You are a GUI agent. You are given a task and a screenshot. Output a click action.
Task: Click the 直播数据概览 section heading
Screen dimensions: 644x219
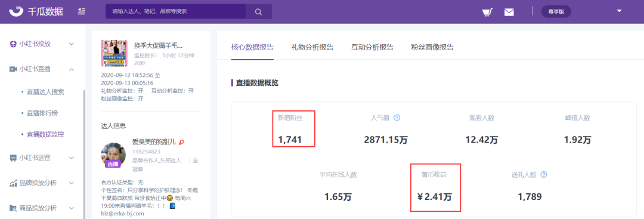pyautogui.click(x=257, y=83)
